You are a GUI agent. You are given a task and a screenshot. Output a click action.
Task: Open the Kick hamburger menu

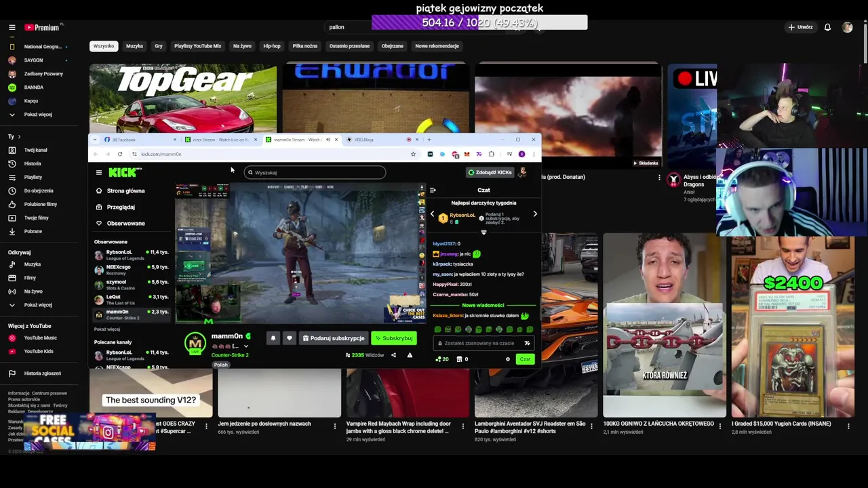click(99, 172)
